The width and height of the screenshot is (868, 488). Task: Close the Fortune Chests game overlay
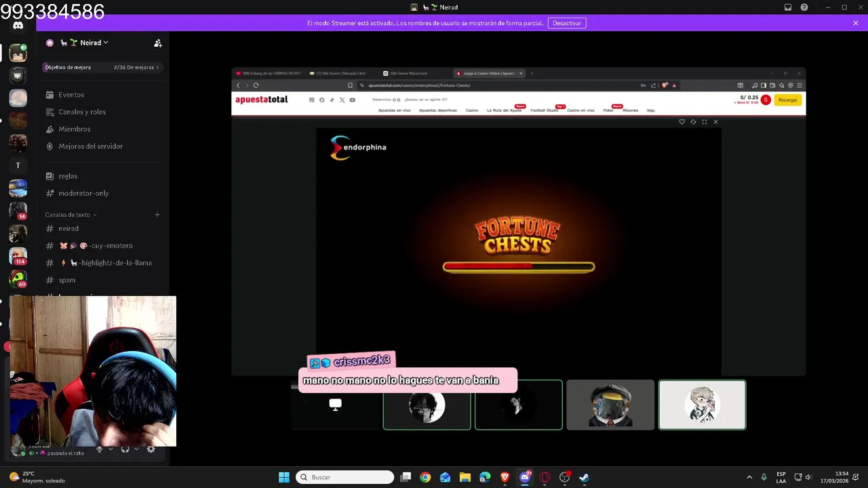pos(715,122)
